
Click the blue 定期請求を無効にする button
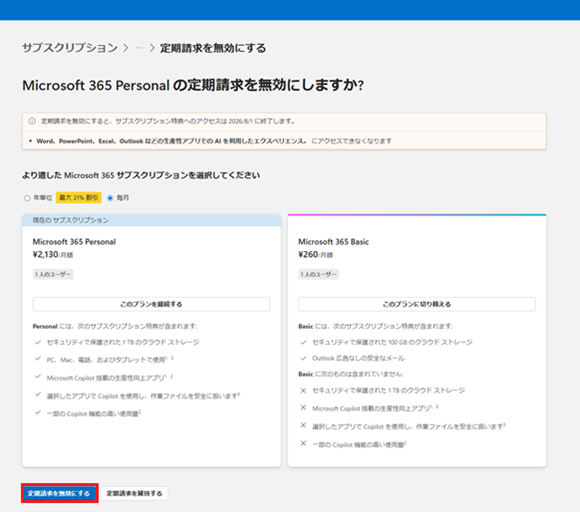click(60, 493)
